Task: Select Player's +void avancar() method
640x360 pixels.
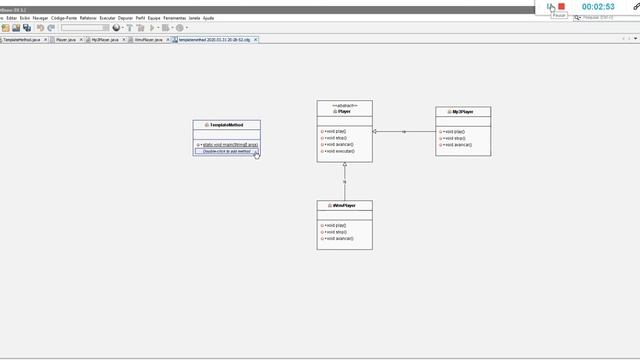Action: point(337,144)
